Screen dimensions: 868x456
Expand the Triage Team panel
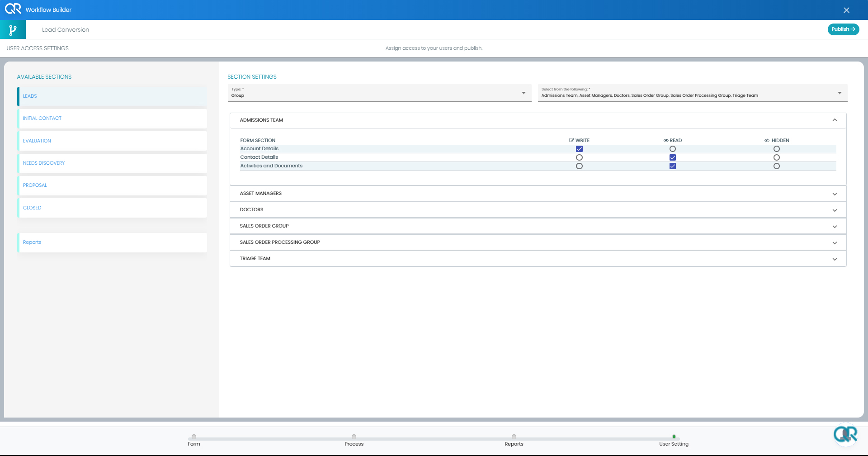pos(538,259)
